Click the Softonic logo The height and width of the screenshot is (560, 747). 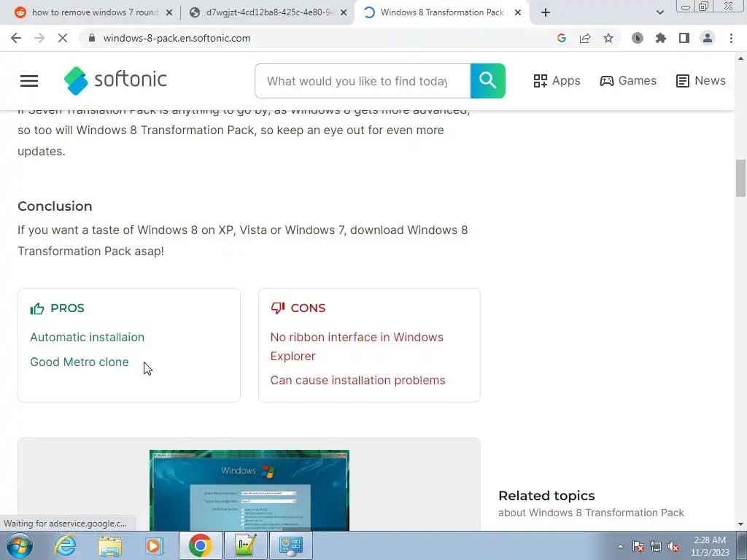pyautogui.click(x=115, y=80)
